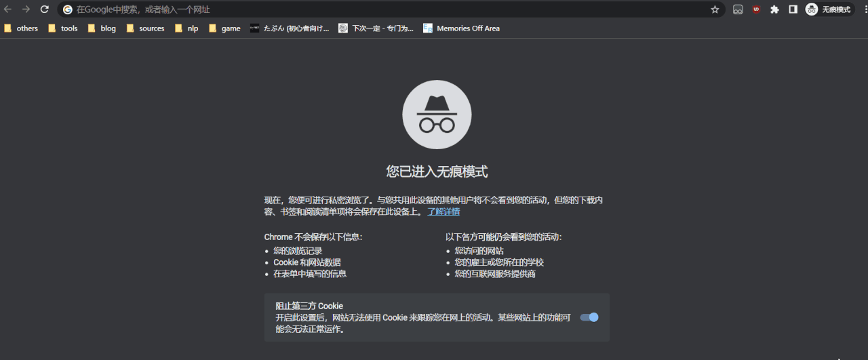Open the sources bookmark folder
The image size is (868, 360).
pyautogui.click(x=146, y=28)
